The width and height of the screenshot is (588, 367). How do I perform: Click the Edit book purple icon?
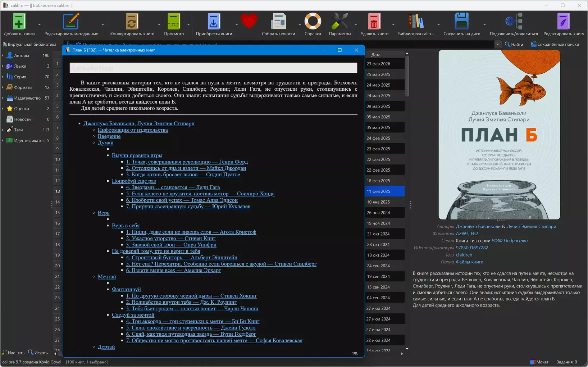click(563, 22)
